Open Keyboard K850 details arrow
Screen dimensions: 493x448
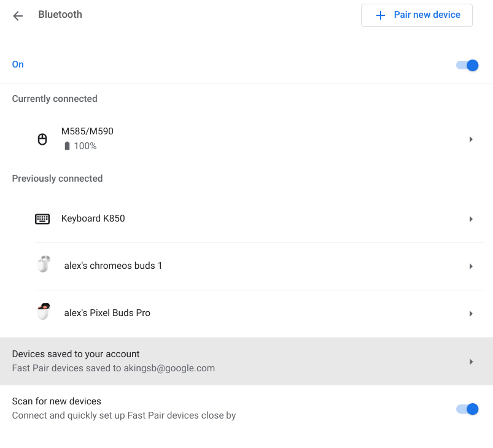click(x=471, y=219)
